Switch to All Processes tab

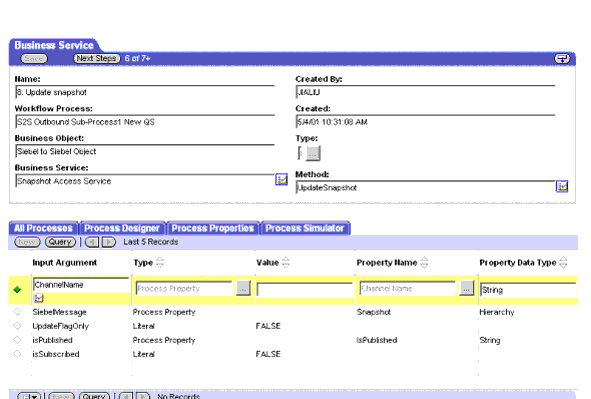pos(43,228)
